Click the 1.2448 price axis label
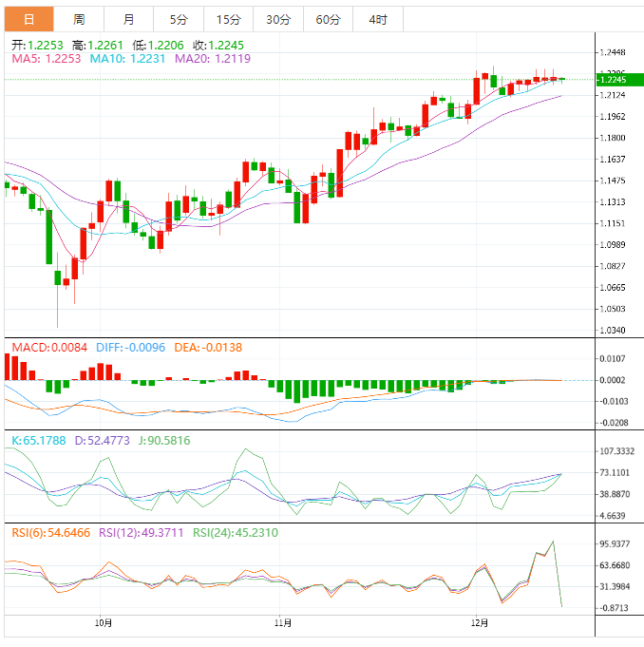 tap(613, 52)
